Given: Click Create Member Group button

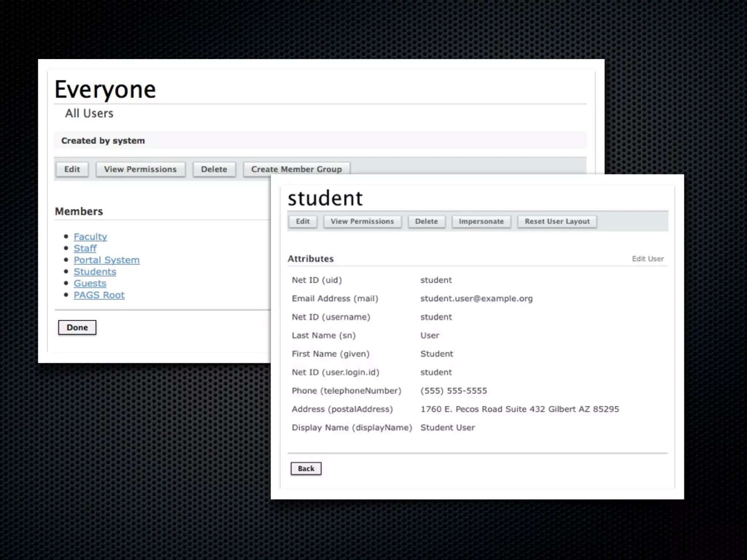Looking at the screenshot, I should pos(296,169).
